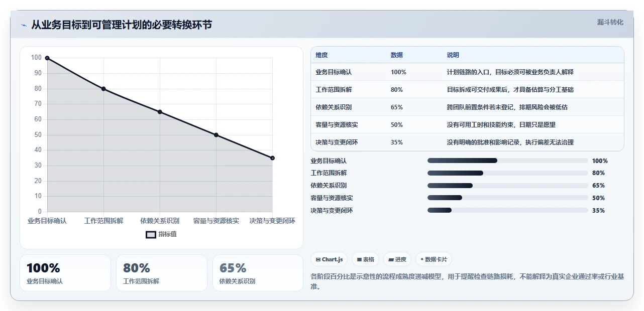644x311 pixels.
Task: Click the 表格 tag chip
Action: coord(365,259)
